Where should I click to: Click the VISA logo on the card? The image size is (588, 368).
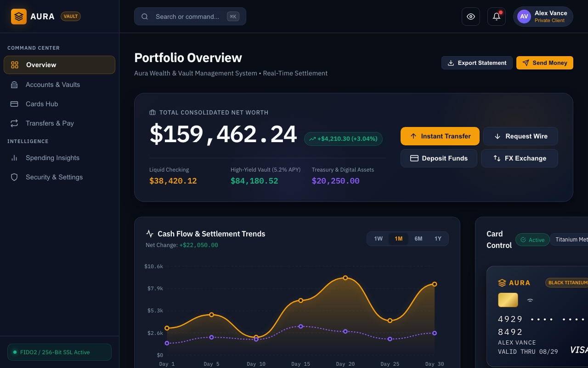click(579, 350)
